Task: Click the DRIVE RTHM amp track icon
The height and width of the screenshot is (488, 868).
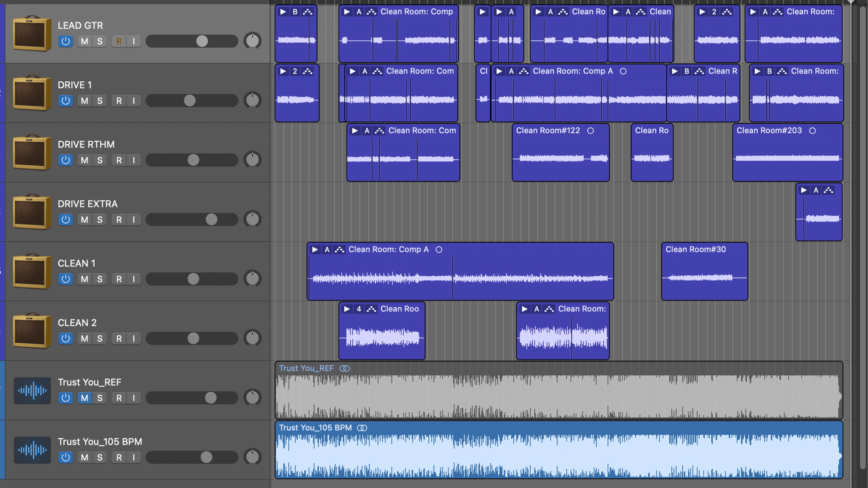Action: [32, 152]
